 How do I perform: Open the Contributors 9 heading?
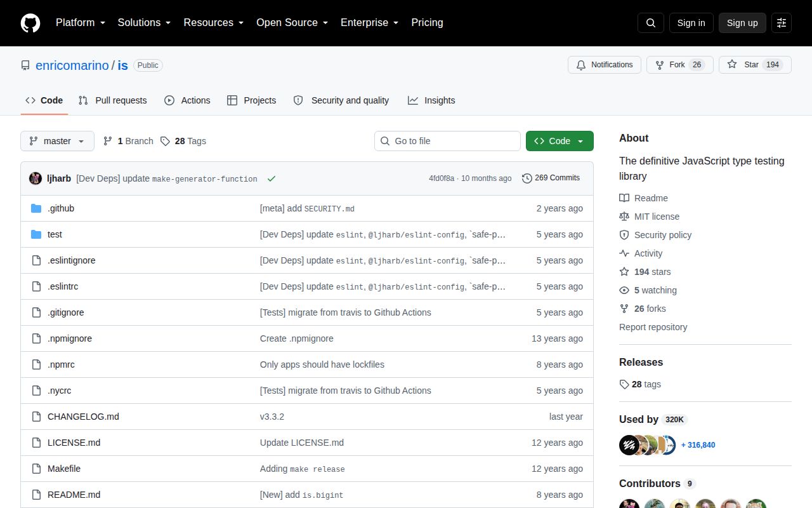pos(657,483)
